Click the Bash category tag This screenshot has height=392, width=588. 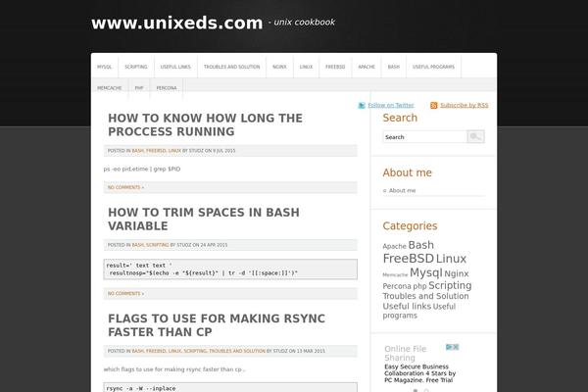[x=420, y=245]
